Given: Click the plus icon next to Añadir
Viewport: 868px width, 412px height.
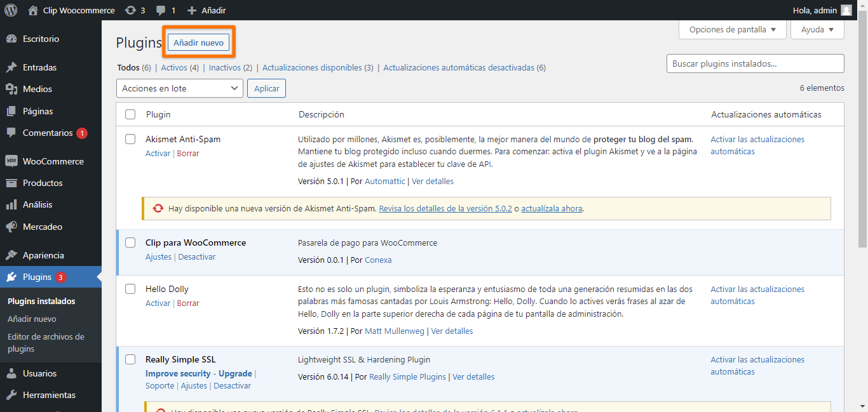Looking at the screenshot, I should (192, 10).
